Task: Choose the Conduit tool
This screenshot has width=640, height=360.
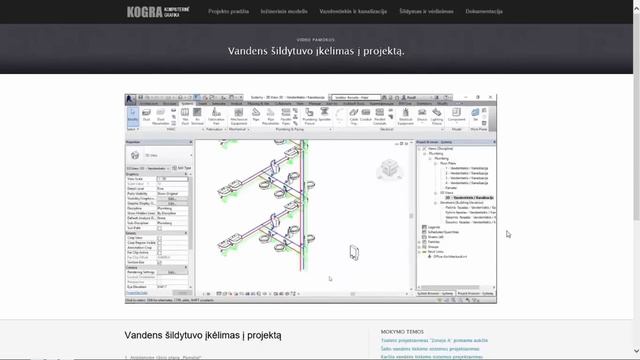Action: pyautogui.click(x=366, y=115)
